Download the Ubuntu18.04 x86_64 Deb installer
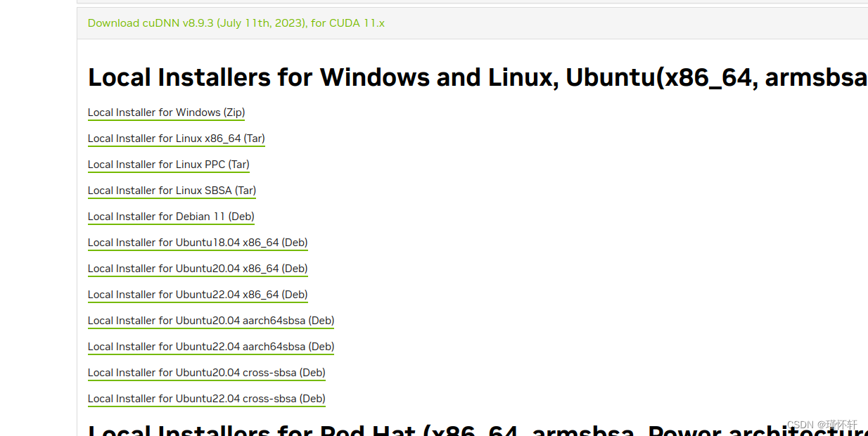 click(x=198, y=243)
